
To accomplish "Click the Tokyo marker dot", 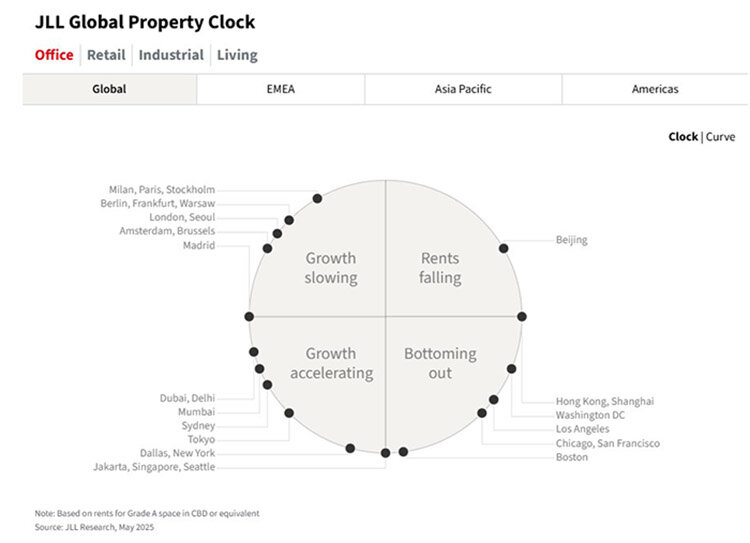I will [289, 413].
